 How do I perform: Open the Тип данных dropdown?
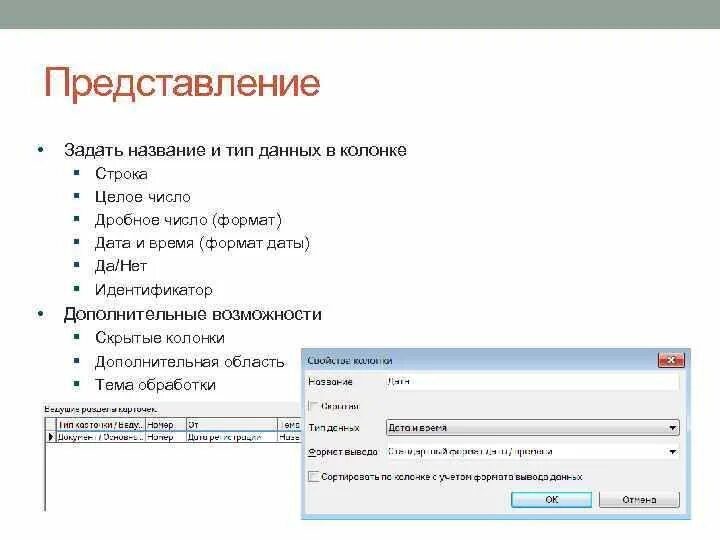coord(532,428)
